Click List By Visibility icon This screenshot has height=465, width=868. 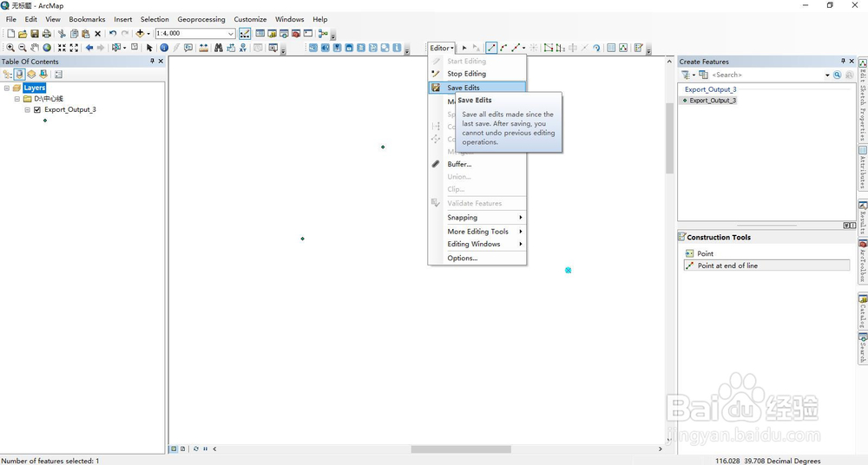click(x=31, y=75)
